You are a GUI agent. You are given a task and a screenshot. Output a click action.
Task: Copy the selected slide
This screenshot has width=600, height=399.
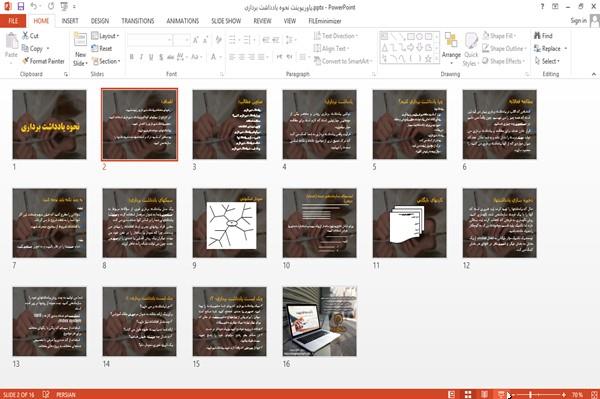[33, 49]
